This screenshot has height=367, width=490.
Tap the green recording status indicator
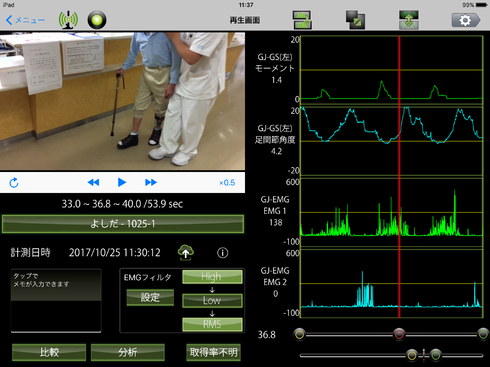[x=97, y=20]
